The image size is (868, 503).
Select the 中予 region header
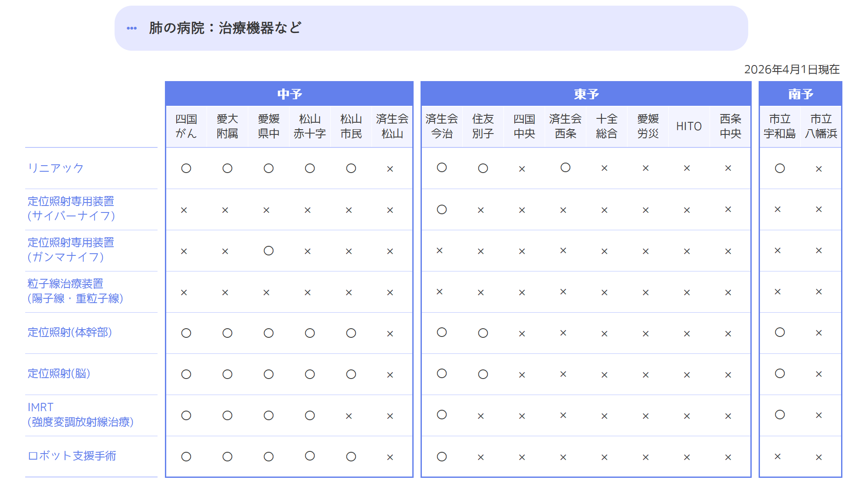(x=289, y=94)
